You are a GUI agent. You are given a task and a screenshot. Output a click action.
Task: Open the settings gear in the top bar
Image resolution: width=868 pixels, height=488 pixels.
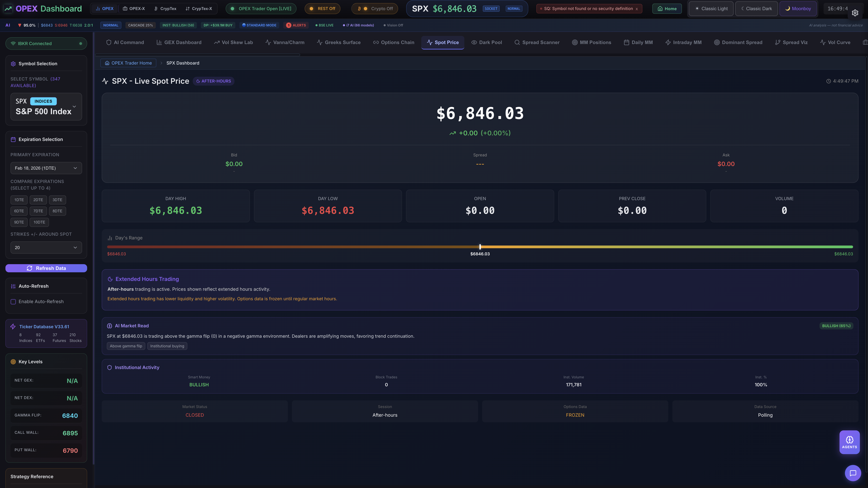855,13
